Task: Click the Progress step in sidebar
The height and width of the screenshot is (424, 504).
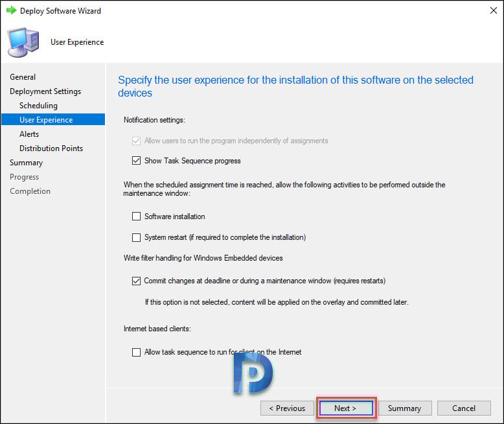Action: point(24,177)
